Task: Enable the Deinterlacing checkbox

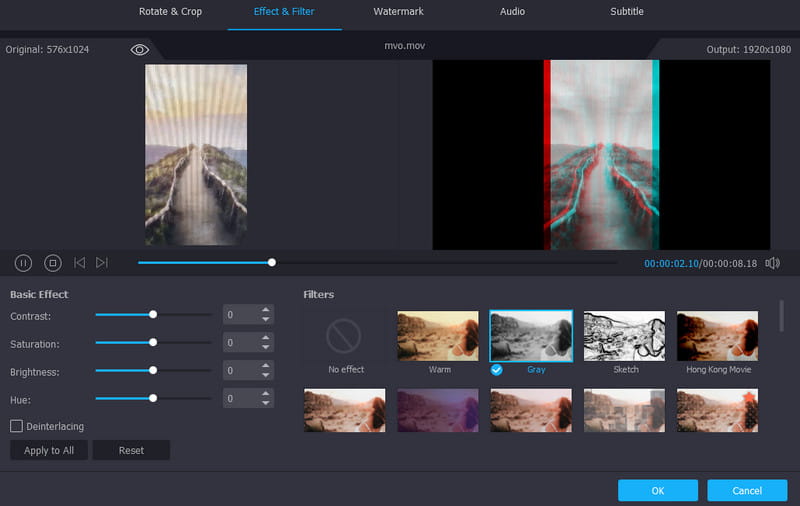Action: (16, 426)
